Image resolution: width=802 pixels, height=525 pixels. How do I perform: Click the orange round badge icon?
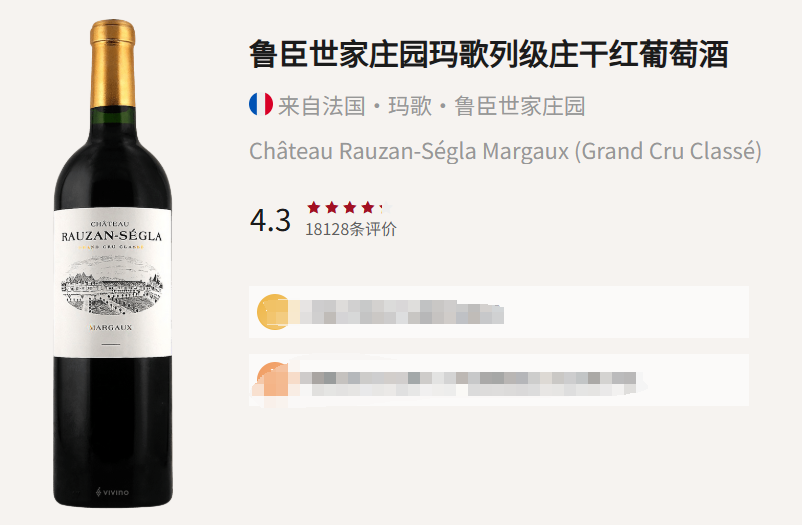pos(274,380)
